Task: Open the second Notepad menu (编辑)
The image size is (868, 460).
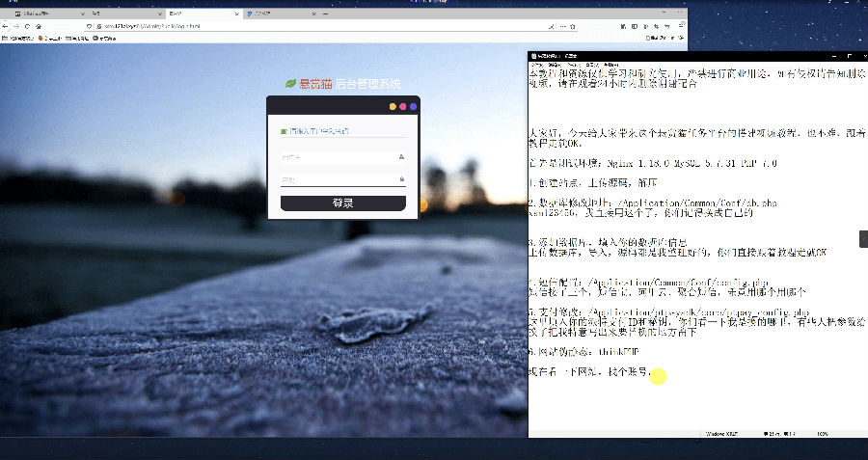Action: (x=555, y=65)
